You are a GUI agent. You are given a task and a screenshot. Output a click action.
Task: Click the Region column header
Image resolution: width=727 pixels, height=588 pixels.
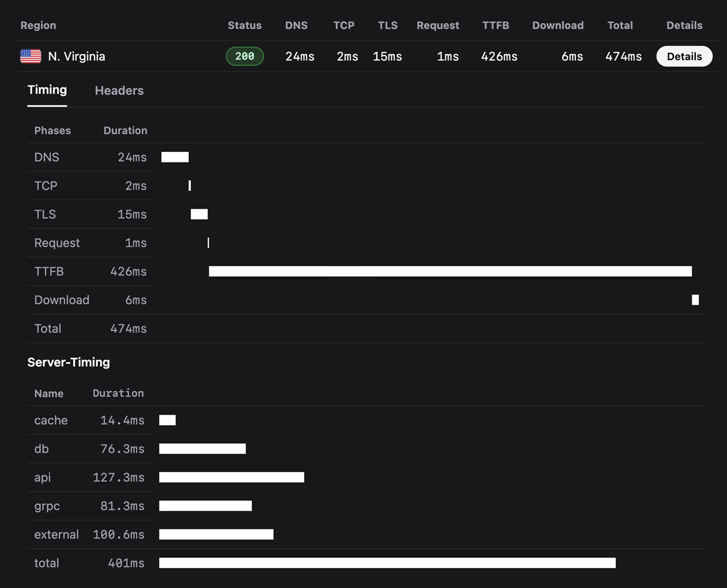[38, 25]
